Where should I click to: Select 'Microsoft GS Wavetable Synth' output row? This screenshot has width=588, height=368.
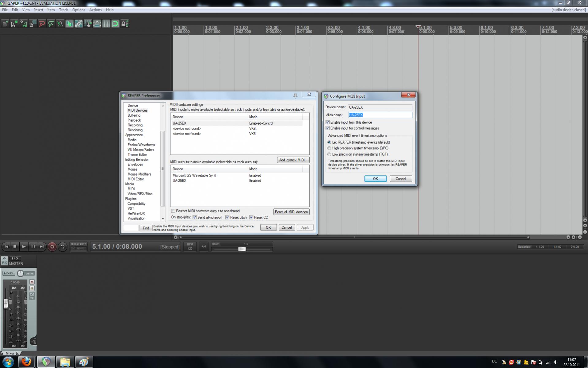tap(237, 175)
